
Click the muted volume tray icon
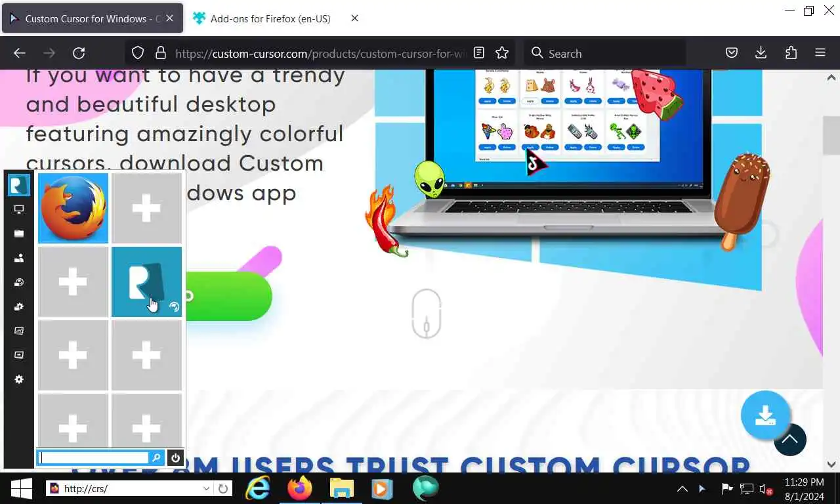click(766, 489)
